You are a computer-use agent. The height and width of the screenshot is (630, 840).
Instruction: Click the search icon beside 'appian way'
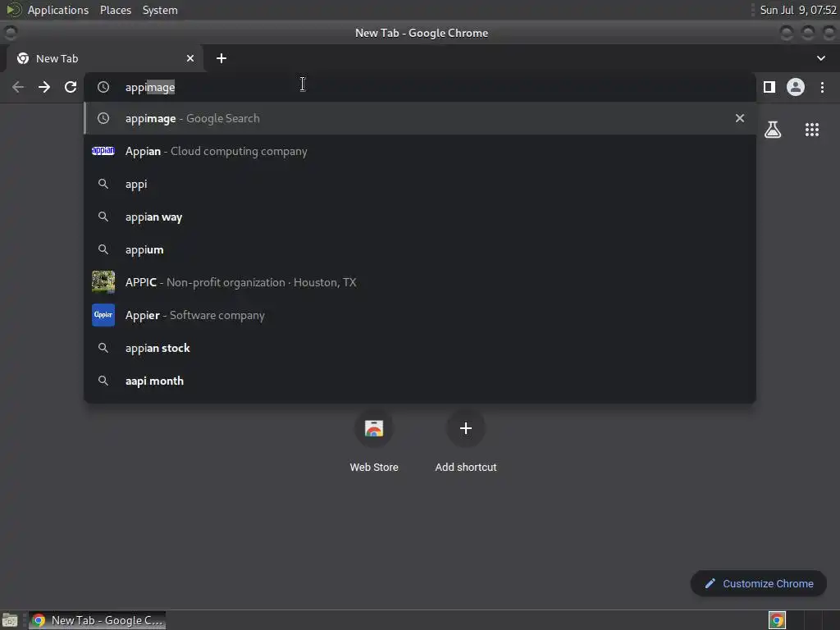pos(103,217)
